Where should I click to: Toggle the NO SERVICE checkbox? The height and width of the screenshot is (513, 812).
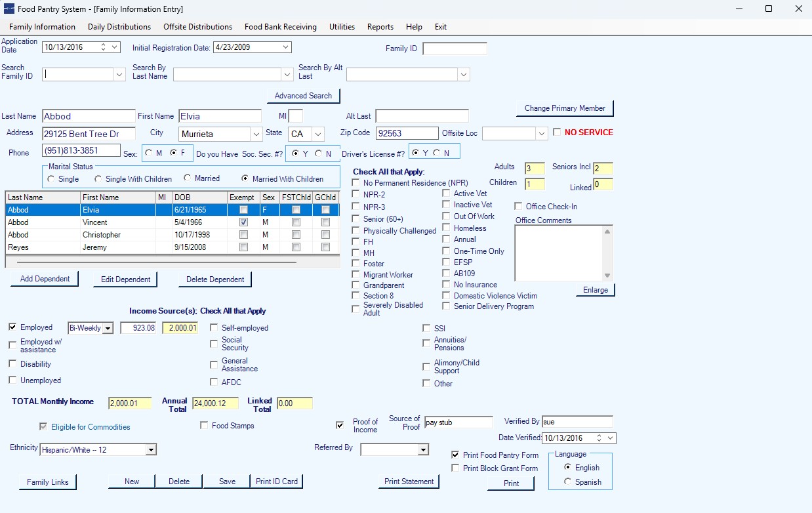pyautogui.click(x=557, y=133)
